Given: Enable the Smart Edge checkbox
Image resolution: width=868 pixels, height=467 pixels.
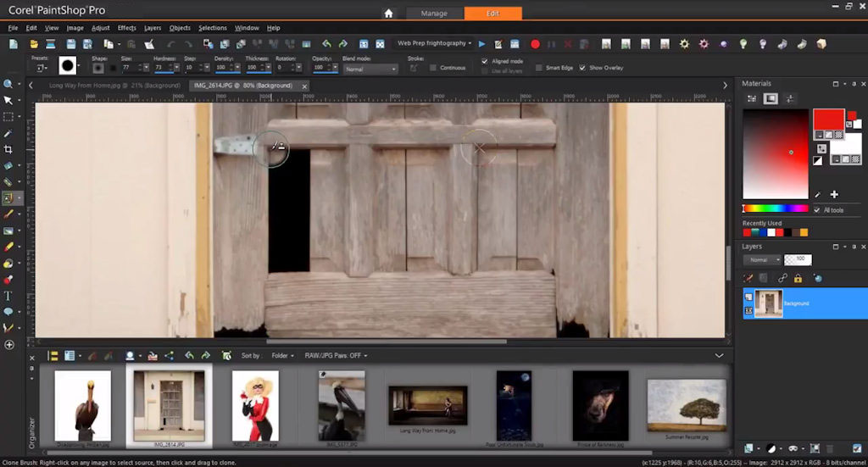Looking at the screenshot, I should pyautogui.click(x=538, y=68).
